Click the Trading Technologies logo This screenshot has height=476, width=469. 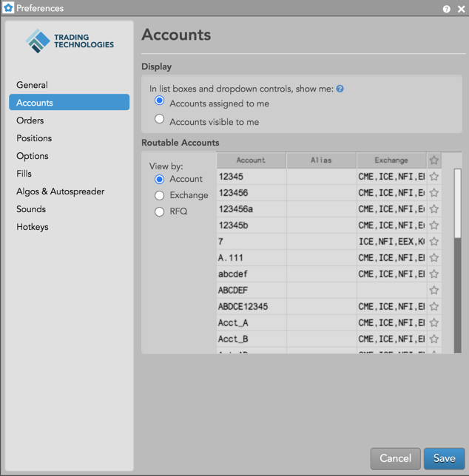(x=70, y=41)
